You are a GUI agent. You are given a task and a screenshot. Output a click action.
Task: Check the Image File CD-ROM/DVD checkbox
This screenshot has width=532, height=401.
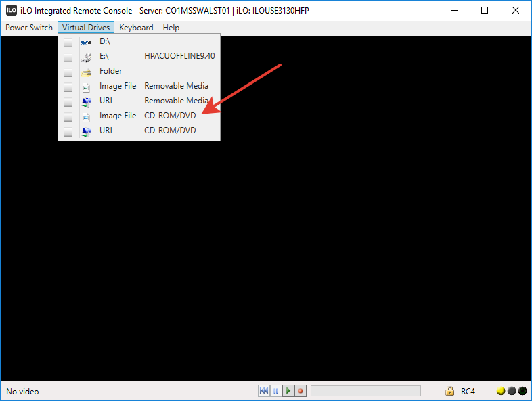coord(68,117)
